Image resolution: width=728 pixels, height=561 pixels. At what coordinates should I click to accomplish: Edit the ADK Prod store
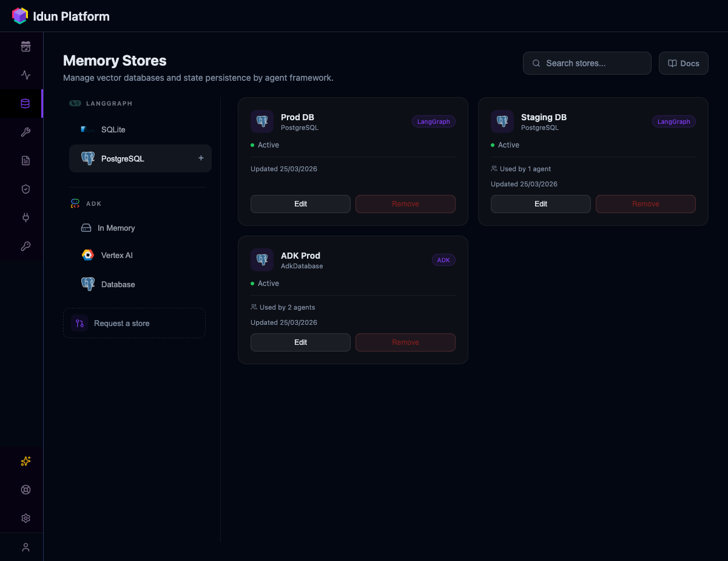click(x=300, y=342)
